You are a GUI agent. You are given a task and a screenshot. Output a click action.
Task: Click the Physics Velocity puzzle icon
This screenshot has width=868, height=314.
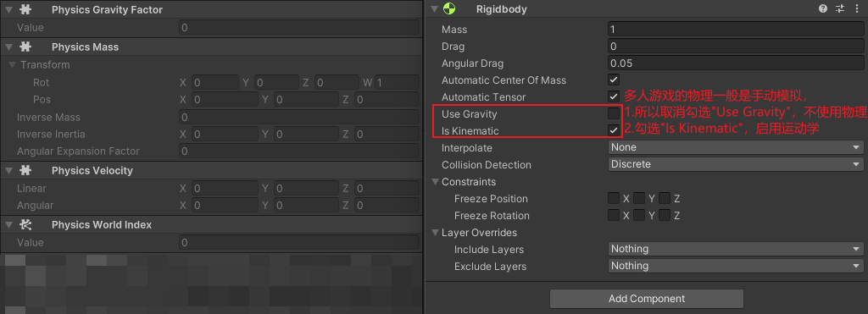tap(25, 170)
